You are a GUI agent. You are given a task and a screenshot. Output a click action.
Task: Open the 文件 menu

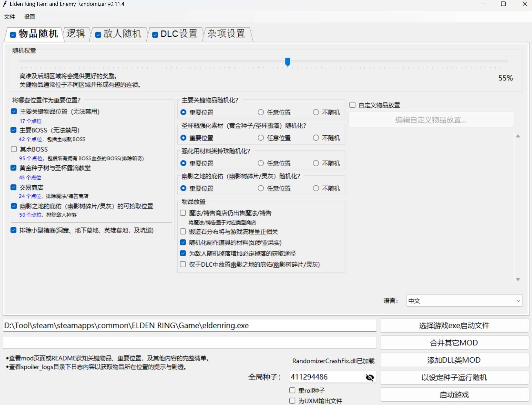9,17
